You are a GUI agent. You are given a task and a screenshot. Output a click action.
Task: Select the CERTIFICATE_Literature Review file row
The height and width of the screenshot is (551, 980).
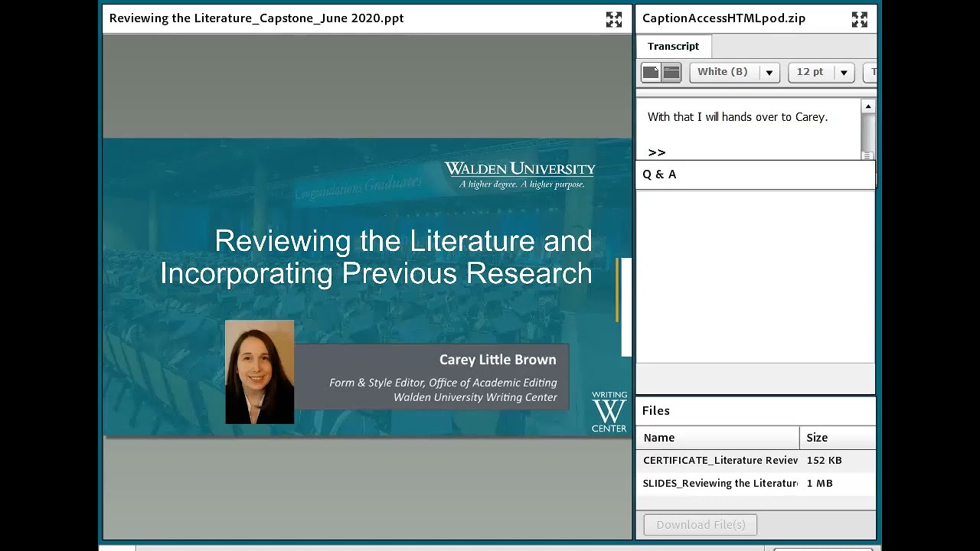pyautogui.click(x=756, y=460)
